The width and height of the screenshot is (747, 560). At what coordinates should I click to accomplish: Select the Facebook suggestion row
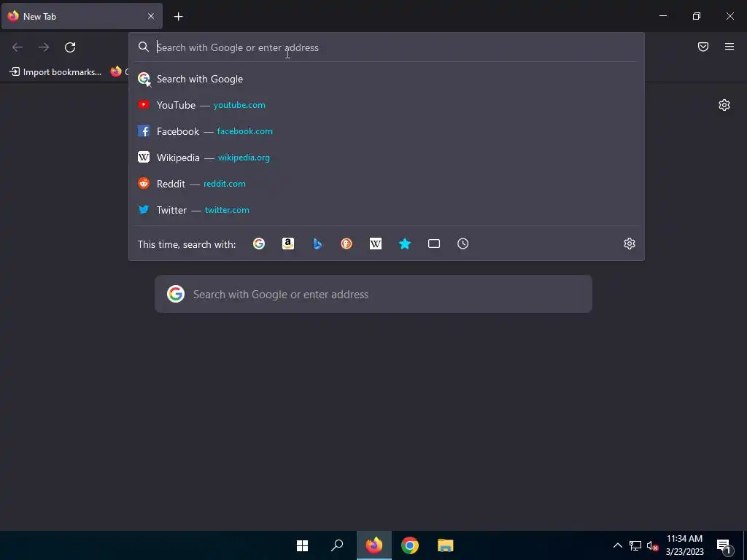coord(387,131)
